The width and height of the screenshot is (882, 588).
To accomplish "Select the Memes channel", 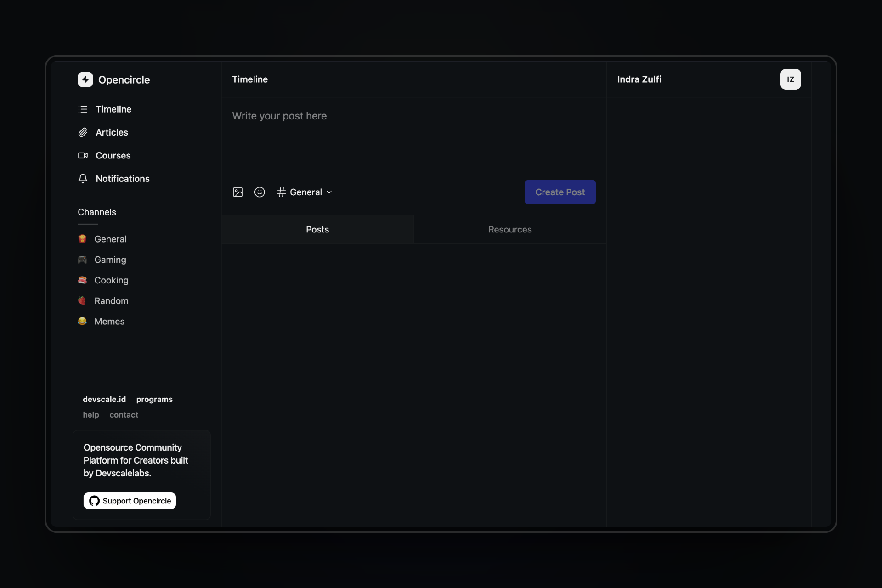I will pos(109,321).
